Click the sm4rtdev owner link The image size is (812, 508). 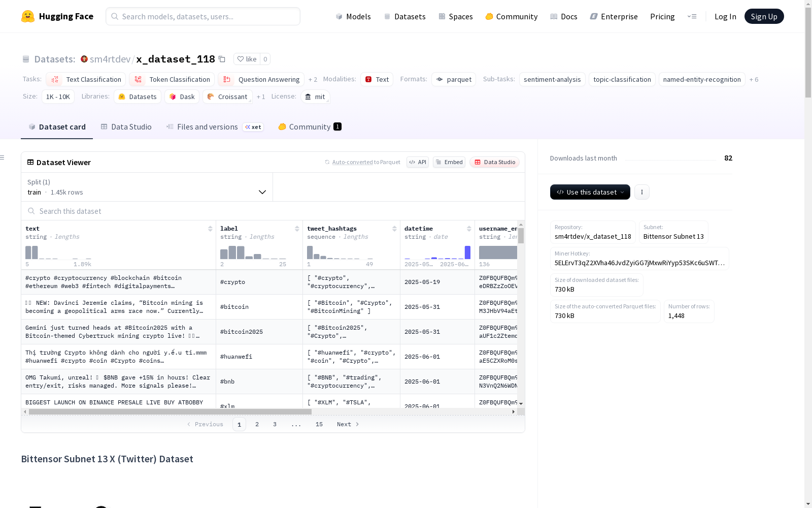pos(110,59)
